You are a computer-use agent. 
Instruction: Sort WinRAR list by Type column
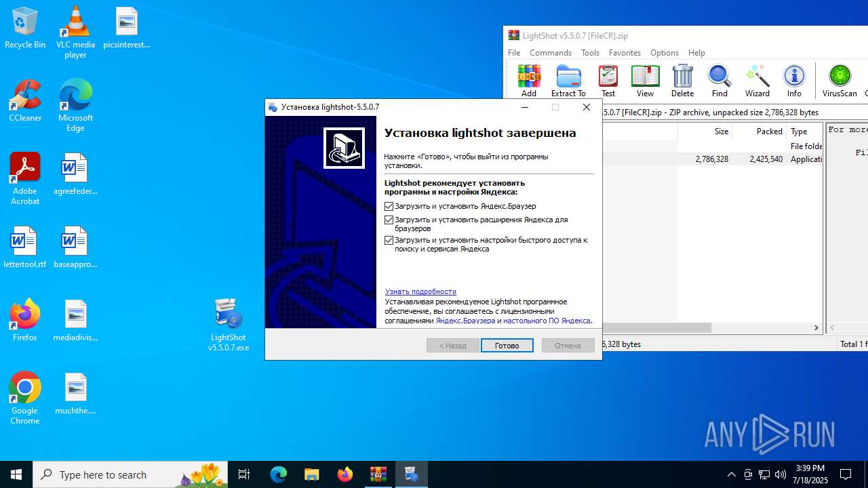coord(804,131)
